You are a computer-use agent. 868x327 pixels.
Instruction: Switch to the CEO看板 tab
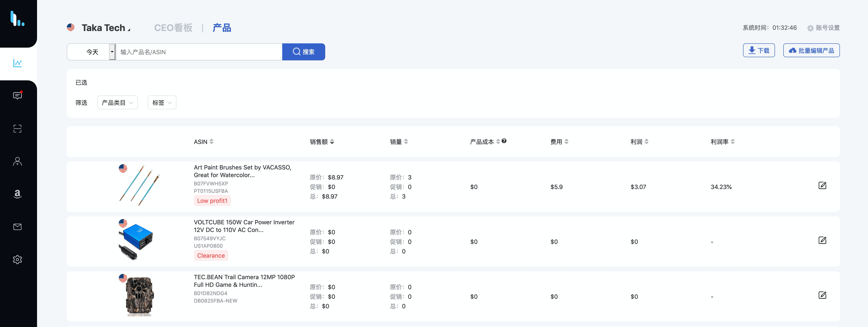pos(173,28)
